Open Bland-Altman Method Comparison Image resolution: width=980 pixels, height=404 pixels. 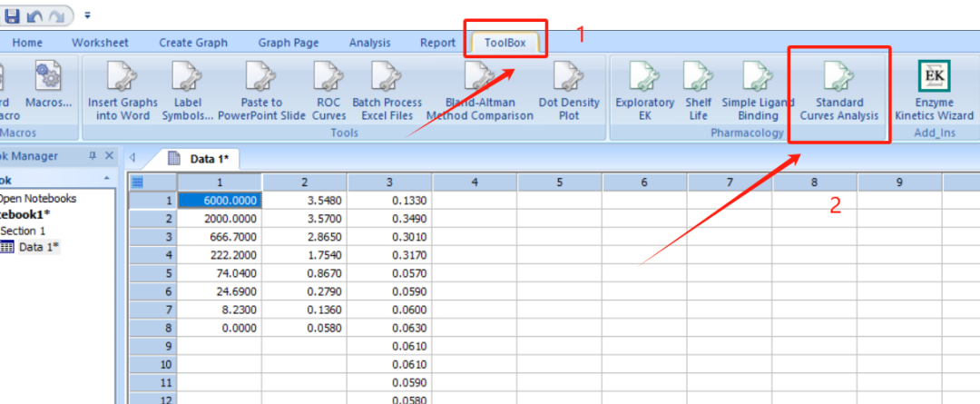(479, 91)
